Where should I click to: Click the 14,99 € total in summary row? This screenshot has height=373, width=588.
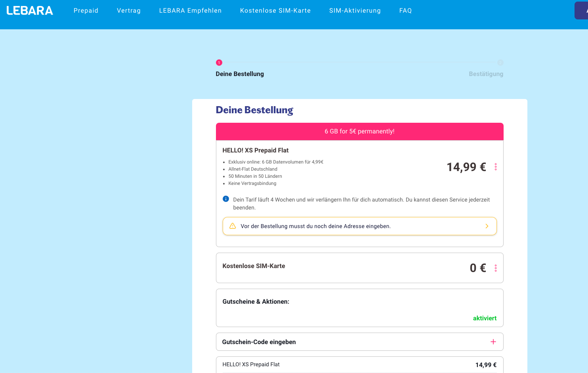pos(486,365)
